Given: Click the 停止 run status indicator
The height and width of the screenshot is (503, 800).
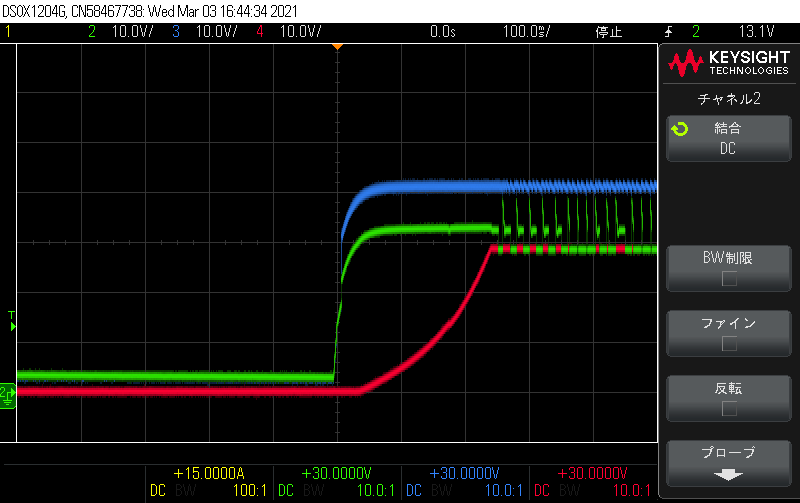Looking at the screenshot, I should click(x=609, y=32).
